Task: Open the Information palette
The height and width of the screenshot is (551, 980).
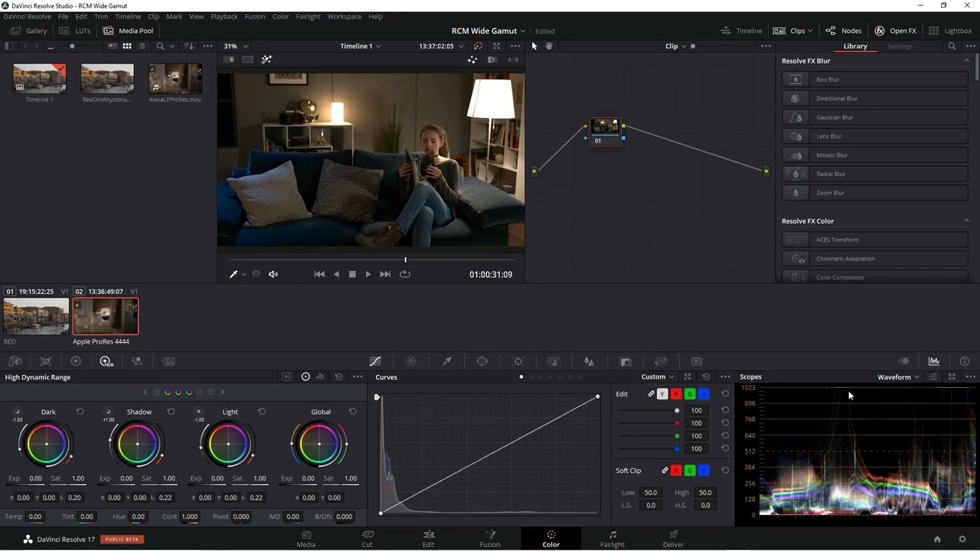Action: [x=965, y=361]
